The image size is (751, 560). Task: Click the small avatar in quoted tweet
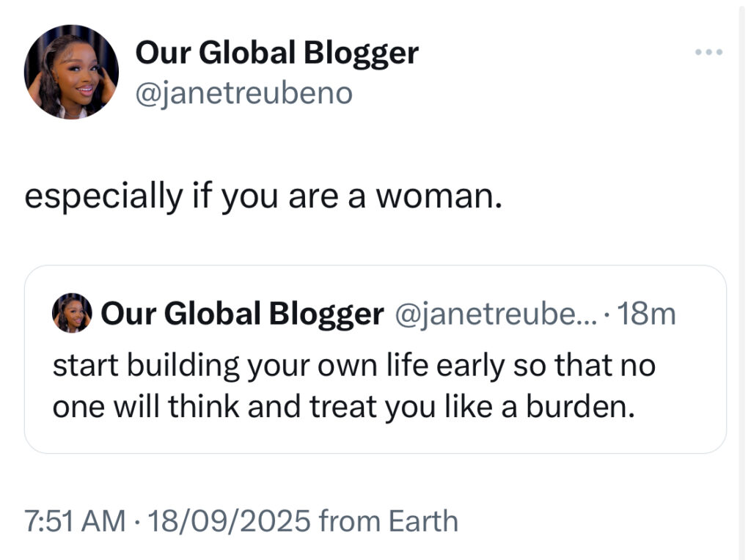(72, 314)
